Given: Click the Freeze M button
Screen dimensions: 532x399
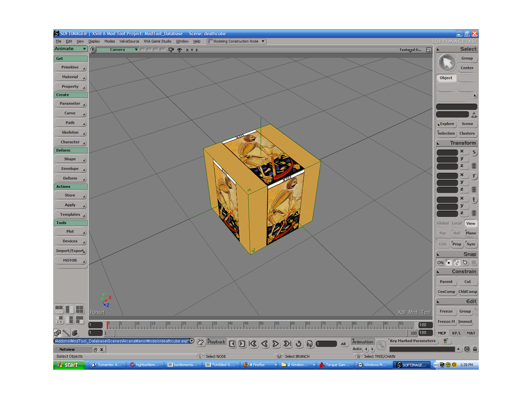Looking at the screenshot, I should click(x=446, y=322).
